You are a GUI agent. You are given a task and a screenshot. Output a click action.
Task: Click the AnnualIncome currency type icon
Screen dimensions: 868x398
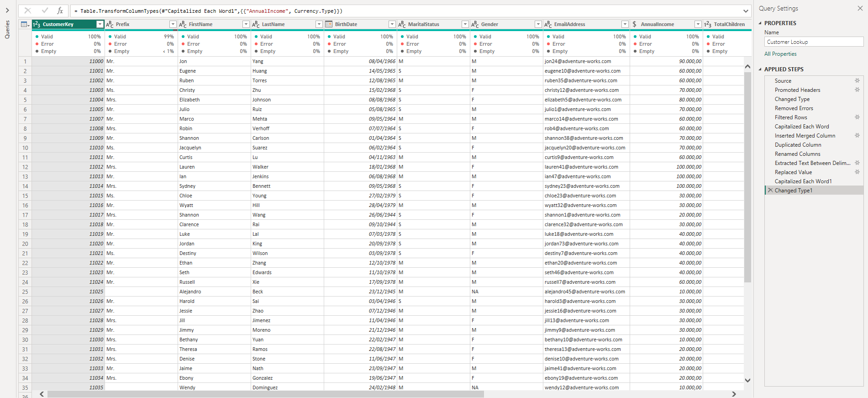[635, 24]
